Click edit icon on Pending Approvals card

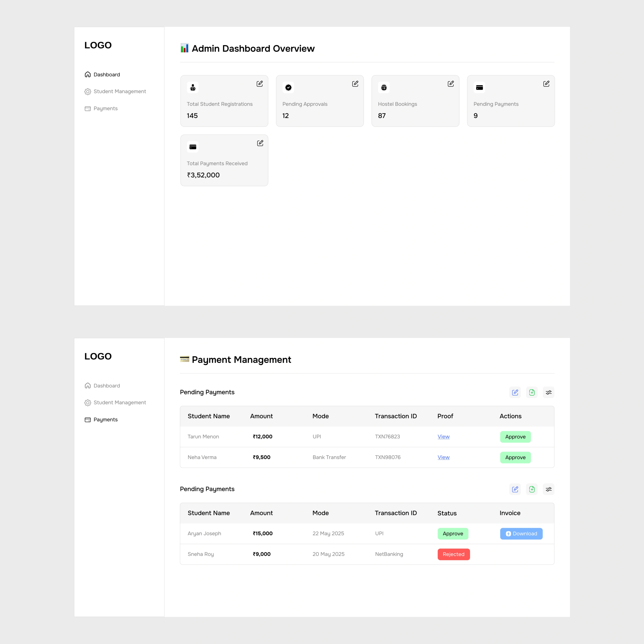(355, 84)
